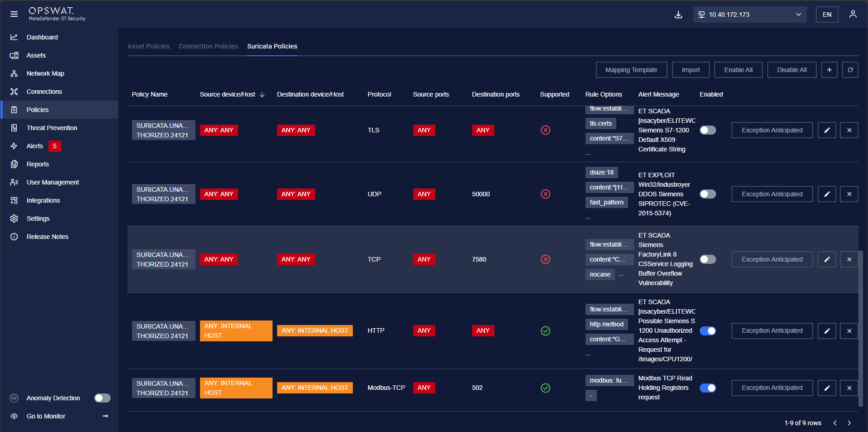Click the Disable All button
The height and width of the screenshot is (432, 868).
coord(792,70)
